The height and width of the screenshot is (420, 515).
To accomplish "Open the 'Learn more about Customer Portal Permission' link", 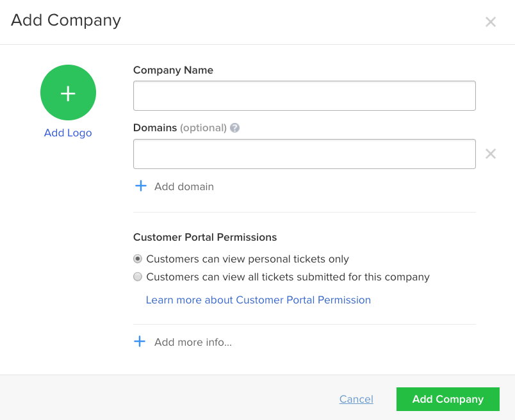I will click(258, 300).
